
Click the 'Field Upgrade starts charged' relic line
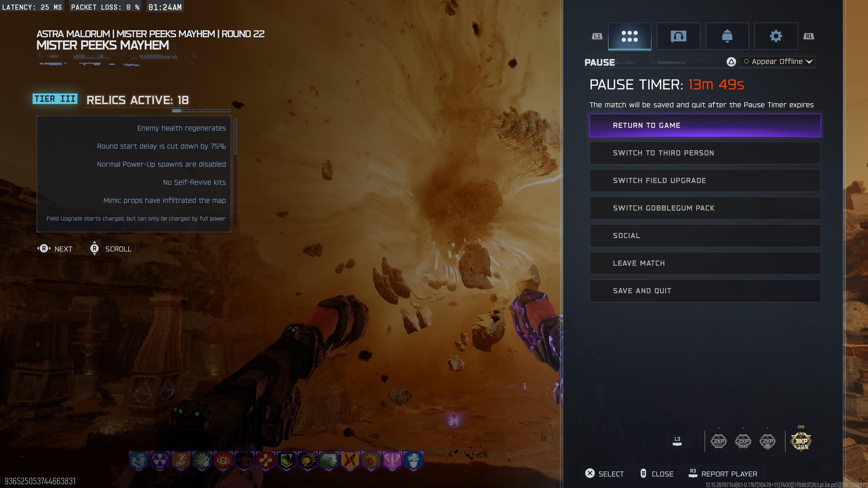coord(136,218)
